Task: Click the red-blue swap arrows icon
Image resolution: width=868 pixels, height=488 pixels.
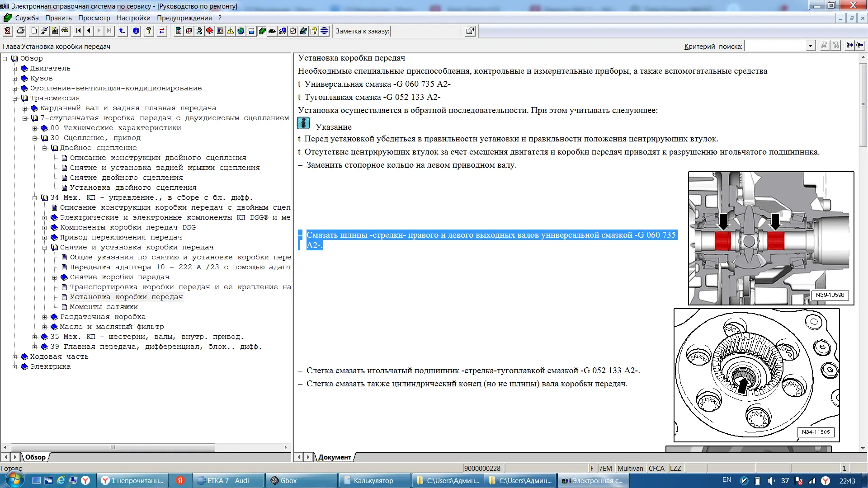Action: (x=162, y=31)
